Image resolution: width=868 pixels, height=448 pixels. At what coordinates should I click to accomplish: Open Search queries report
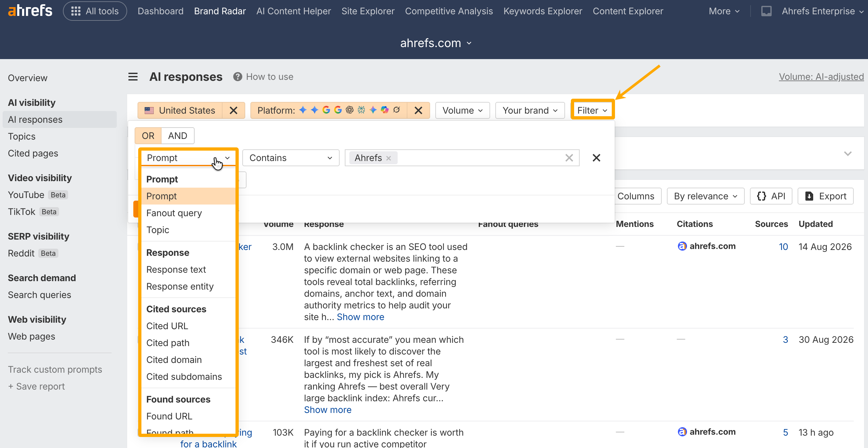(x=40, y=295)
